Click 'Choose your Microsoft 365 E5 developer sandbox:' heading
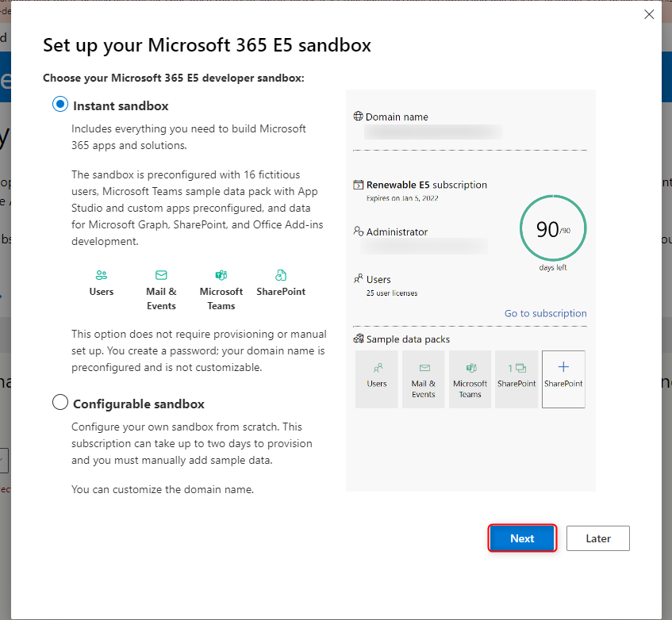The width and height of the screenshot is (672, 620). pyautogui.click(x=174, y=78)
